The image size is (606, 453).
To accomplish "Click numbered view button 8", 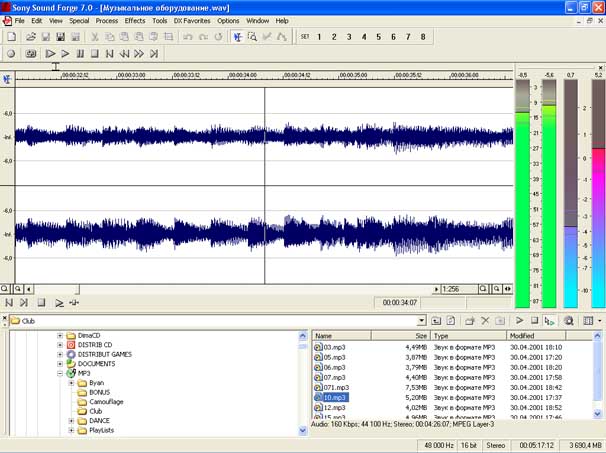I will click(x=423, y=37).
